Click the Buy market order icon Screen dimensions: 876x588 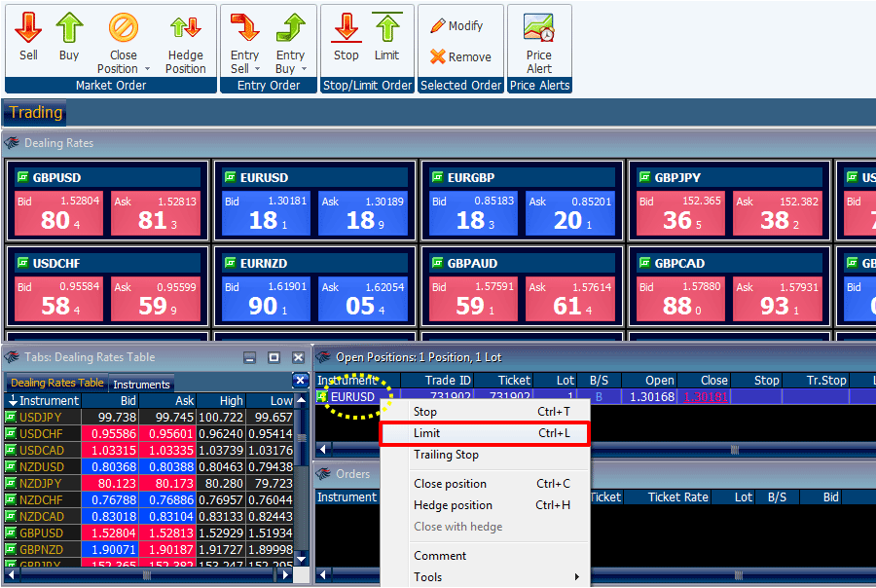69,37
